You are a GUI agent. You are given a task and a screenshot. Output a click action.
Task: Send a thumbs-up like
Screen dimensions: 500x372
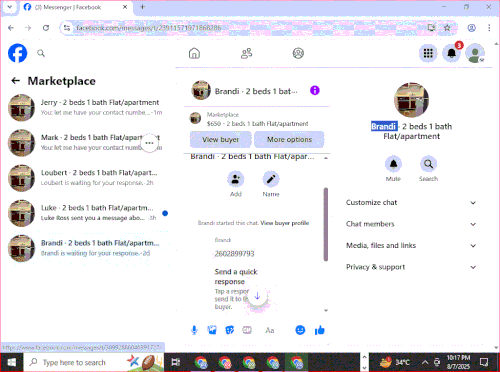[x=320, y=330]
